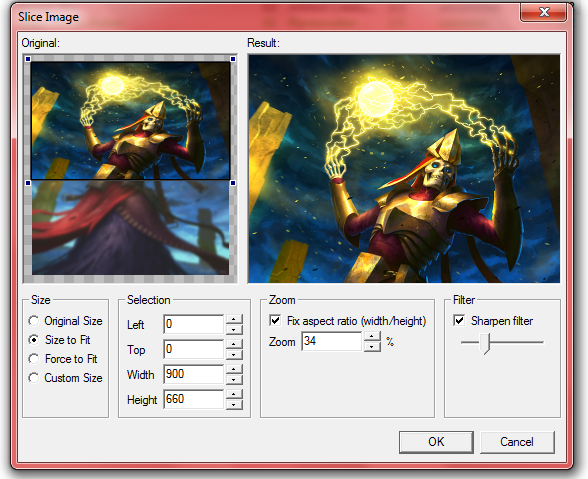Screen dimensions: 588x479
Task: Confirm the slice with the OK button
Action: pos(436,442)
